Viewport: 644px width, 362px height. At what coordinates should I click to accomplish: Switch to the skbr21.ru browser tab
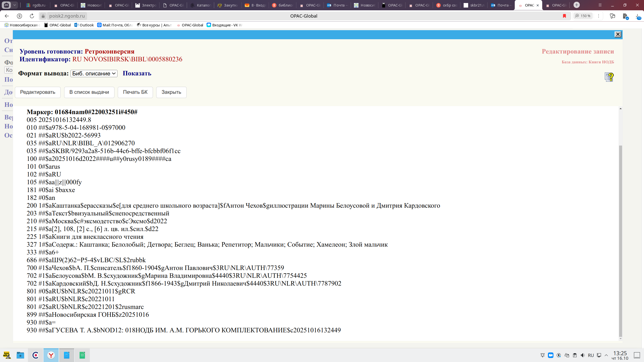coord(473,5)
